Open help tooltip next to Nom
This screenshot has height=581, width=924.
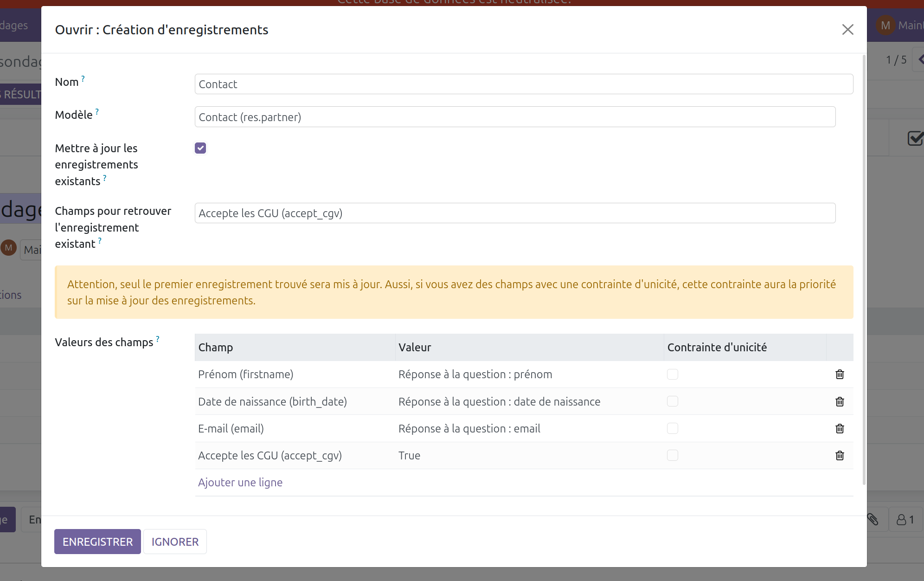pyautogui.click(x=83, y=78)
